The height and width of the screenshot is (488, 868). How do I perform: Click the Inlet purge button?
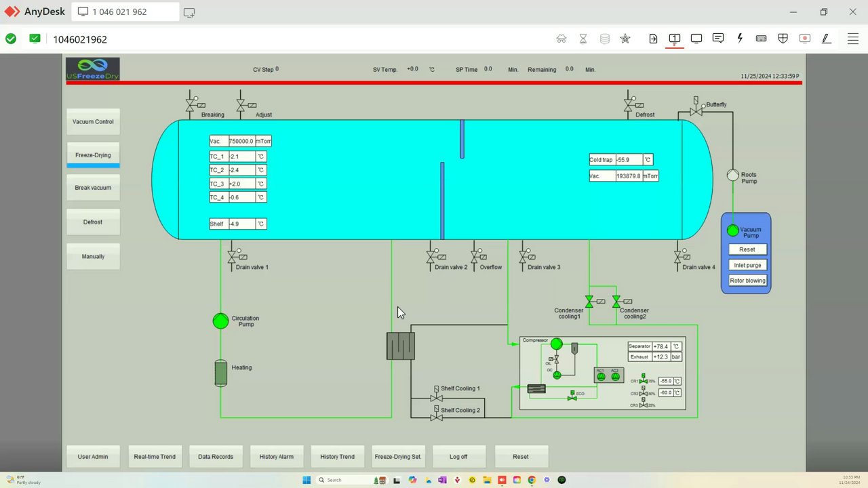pos(747,265)
